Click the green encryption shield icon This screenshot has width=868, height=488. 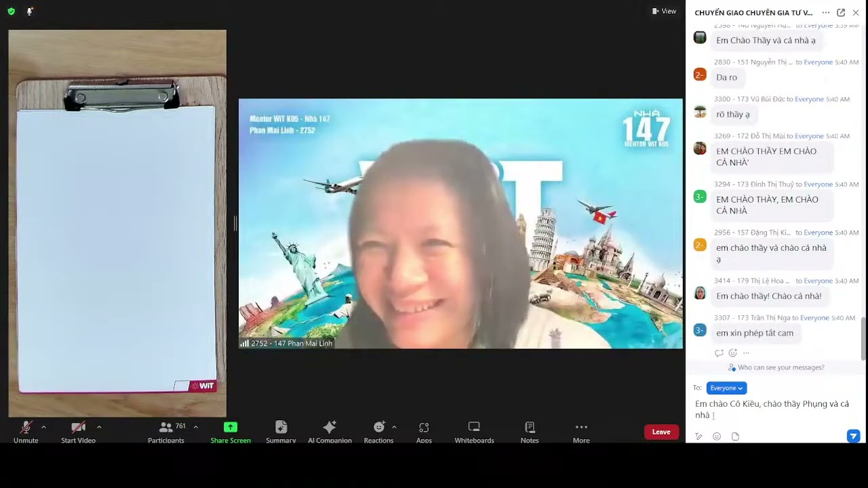[11, 11]
